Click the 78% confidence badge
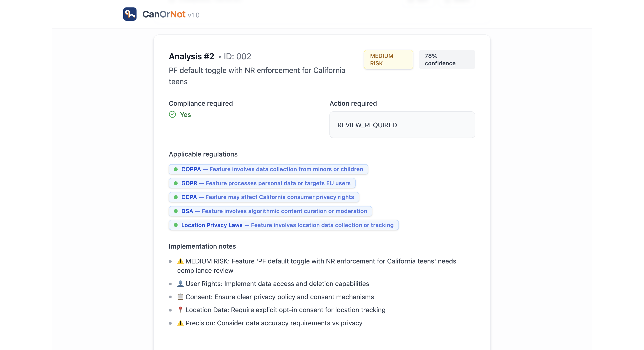 click(x=447, y=59)
